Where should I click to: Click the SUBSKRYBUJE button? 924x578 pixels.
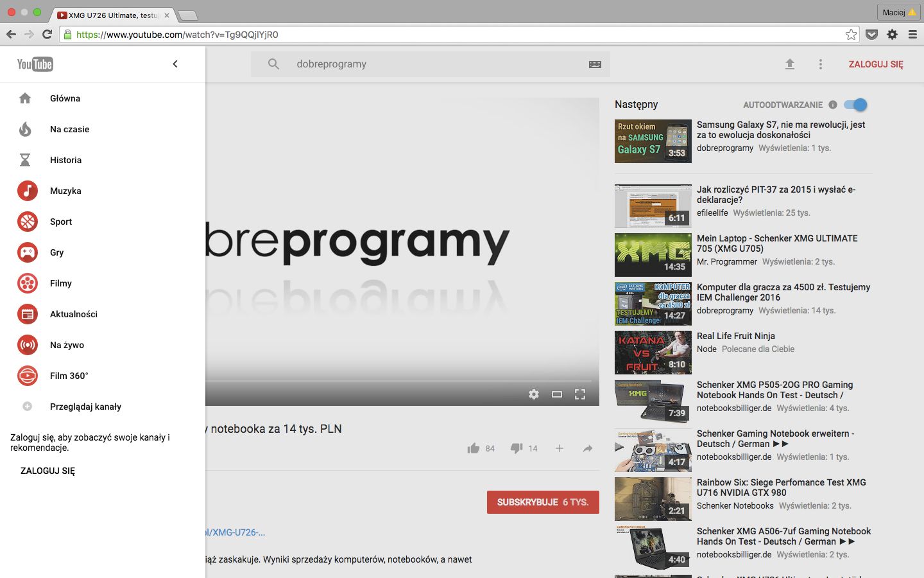pos(543,502)
